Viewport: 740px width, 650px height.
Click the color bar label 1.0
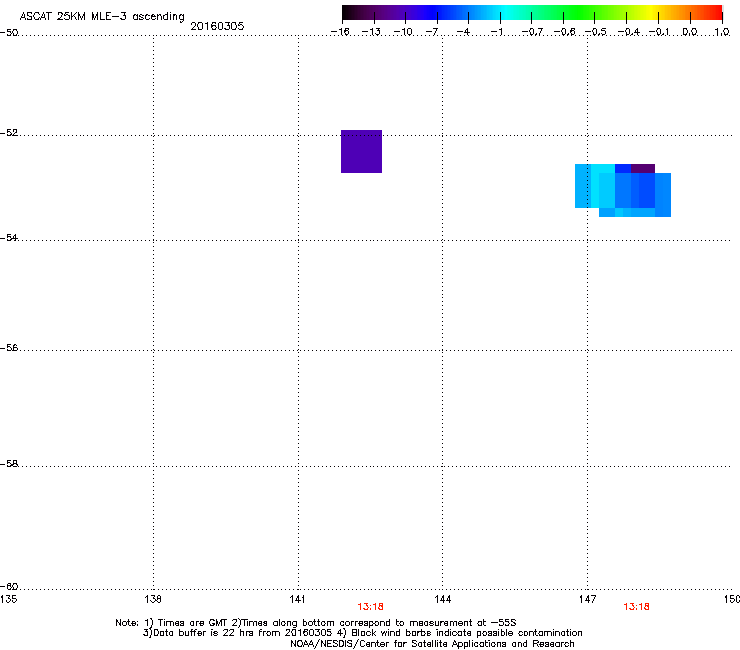pos(722,32)
